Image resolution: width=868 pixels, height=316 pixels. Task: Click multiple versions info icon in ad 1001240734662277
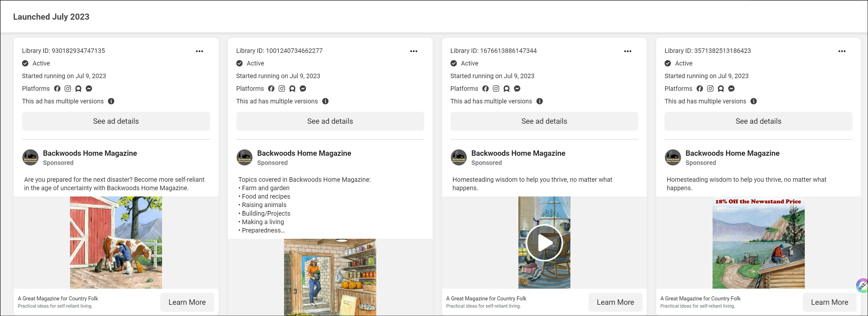tap(325, 101)
